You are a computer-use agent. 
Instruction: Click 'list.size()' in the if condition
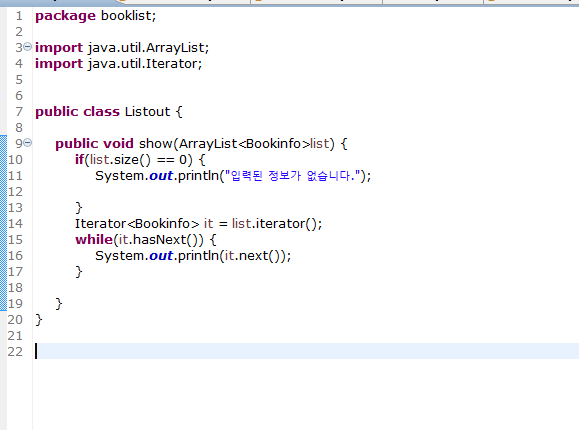[x=120, y=160]
